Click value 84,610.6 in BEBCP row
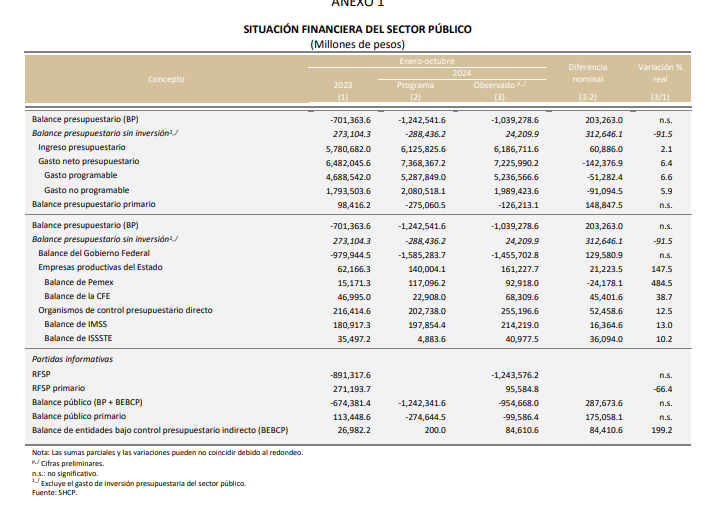 [521, 430]
